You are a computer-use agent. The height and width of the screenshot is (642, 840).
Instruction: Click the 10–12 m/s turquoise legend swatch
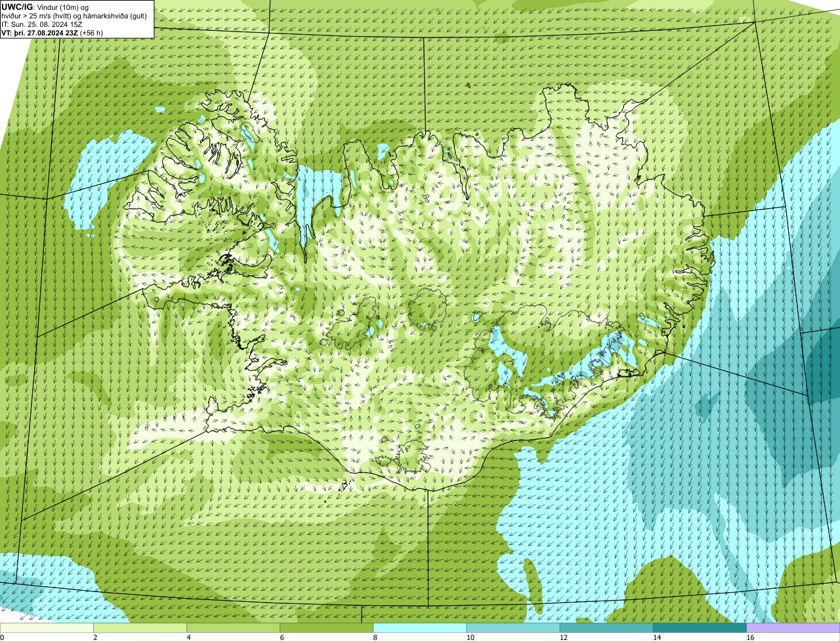(x=513, y=628)
